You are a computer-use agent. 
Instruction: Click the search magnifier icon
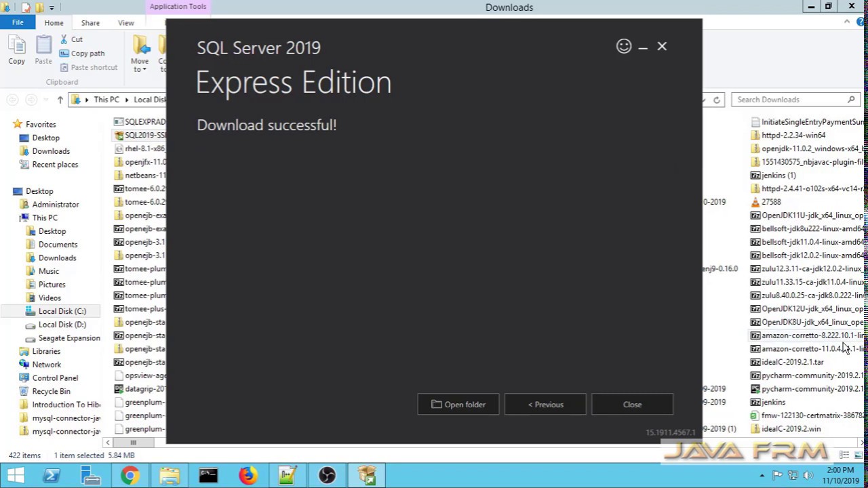pyautogui.click(x=851, y=100)
